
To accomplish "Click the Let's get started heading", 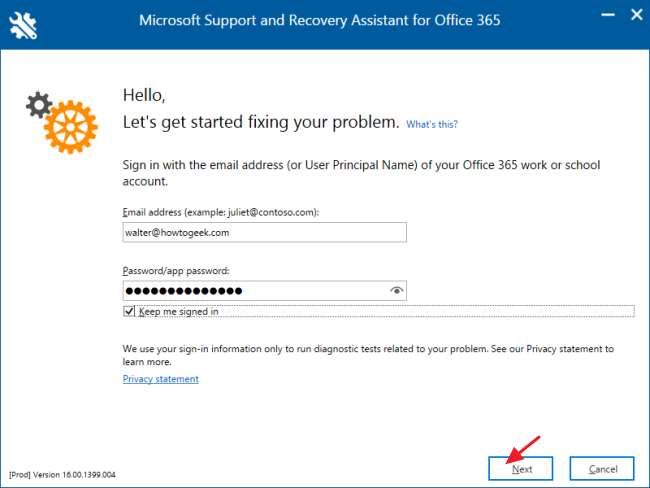I will [x=260, y=123].
